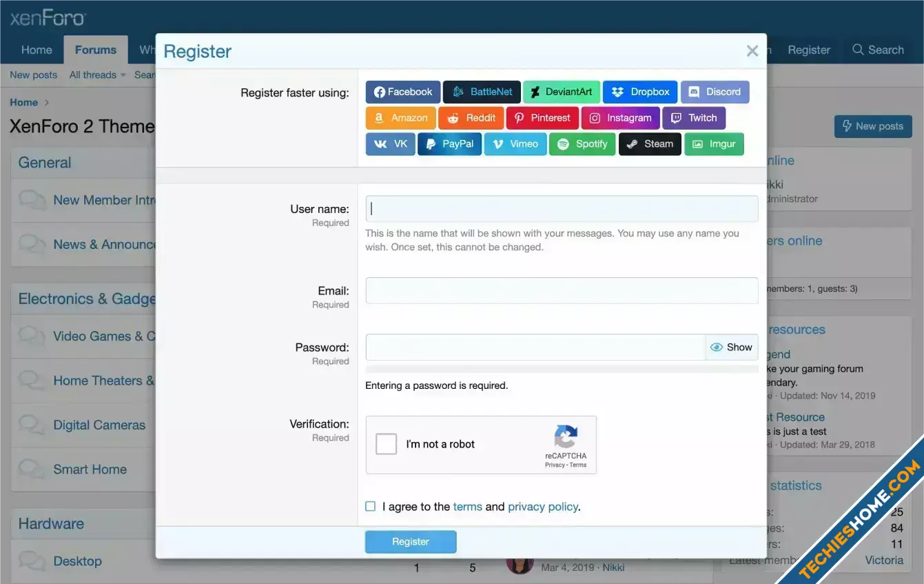Image resolution: width=924 pixels, height=584 pixels.
Task: Open the Smart Home forum link
Action: pos(90,470)
